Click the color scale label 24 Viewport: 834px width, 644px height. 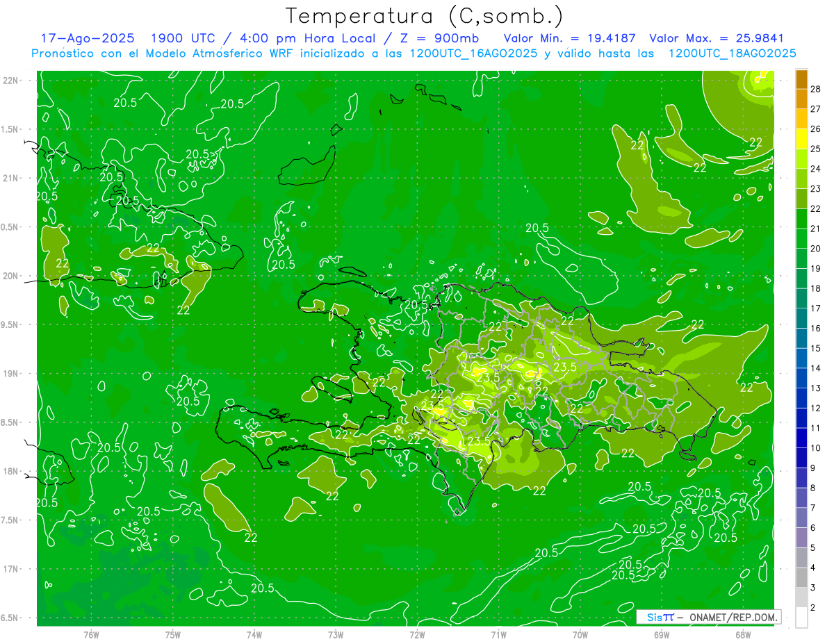tap(816, 168)
